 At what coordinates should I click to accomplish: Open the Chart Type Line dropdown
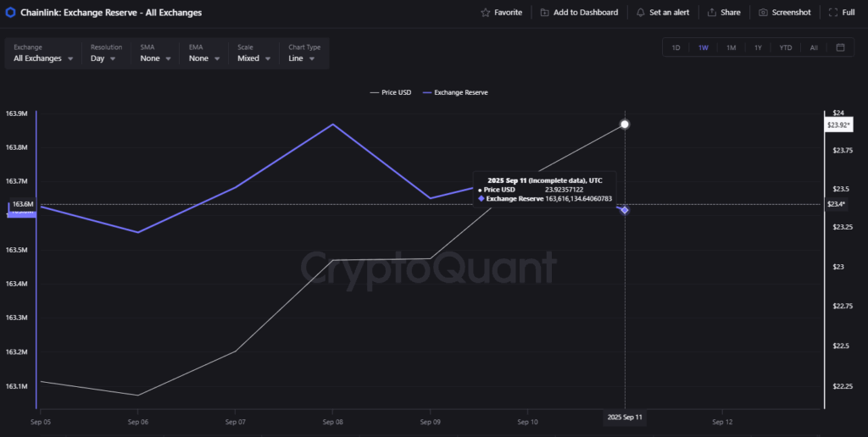tap(304, 53)
